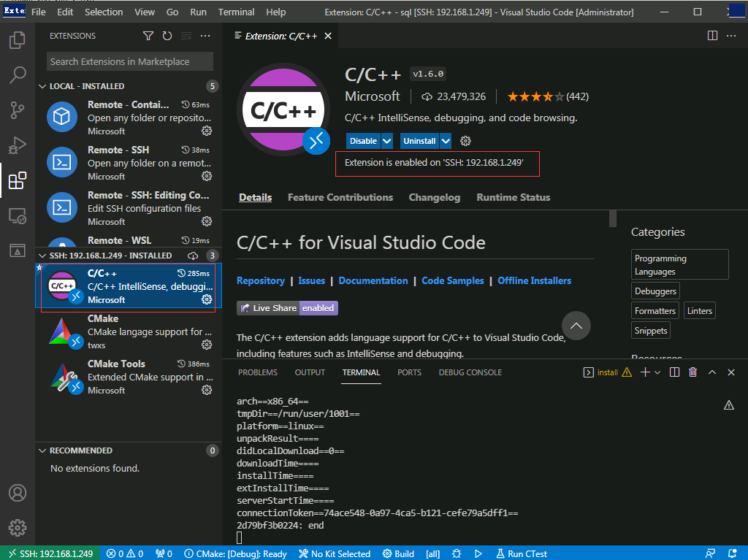Image resolution: width=748 pixels, height=560 pixels.
Task: Open the Selection menu
Action: coord(104,12)
